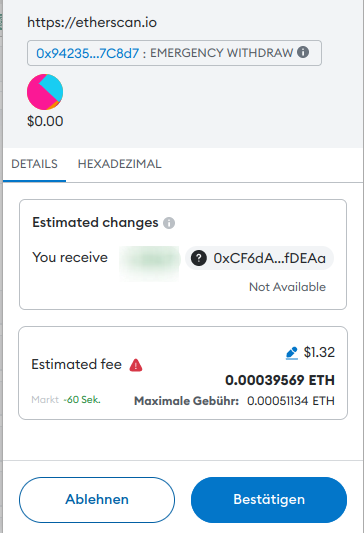Click the $1.32 fee amount
Viewport: 364px width, 533px height.
[x=319, y=353]
